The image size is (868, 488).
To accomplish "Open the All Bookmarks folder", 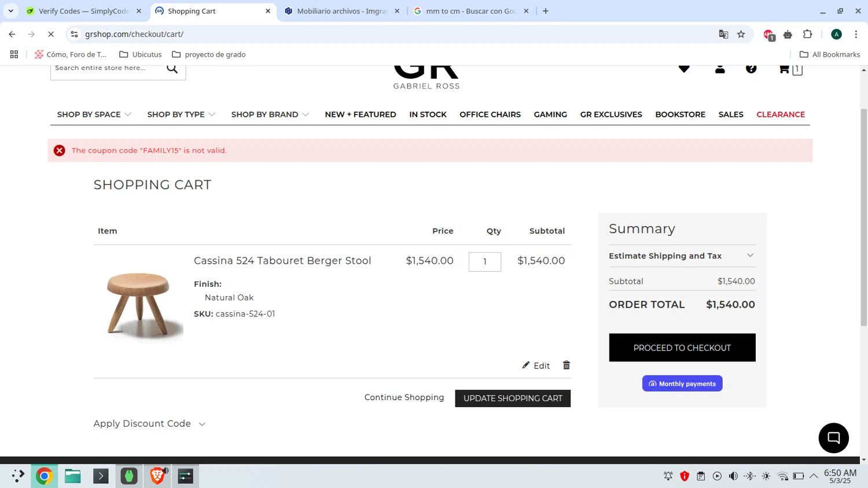I will [x=829, y=54].
